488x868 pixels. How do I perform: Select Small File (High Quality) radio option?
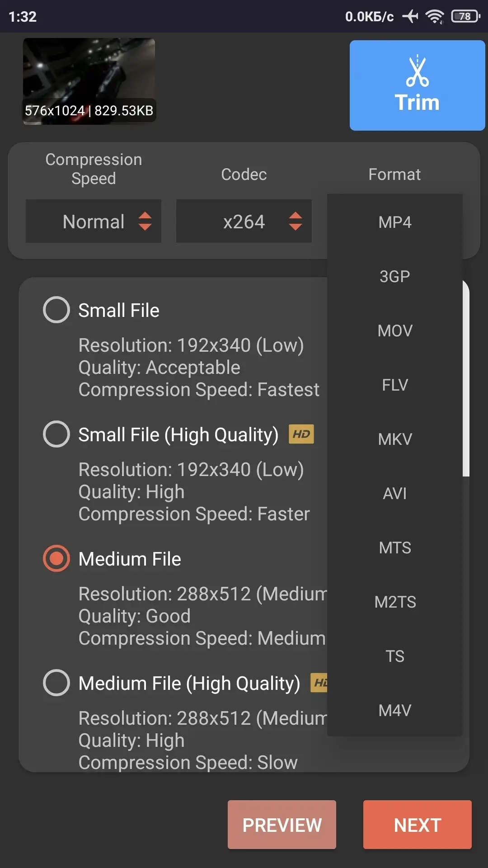[x=56, y=434]
